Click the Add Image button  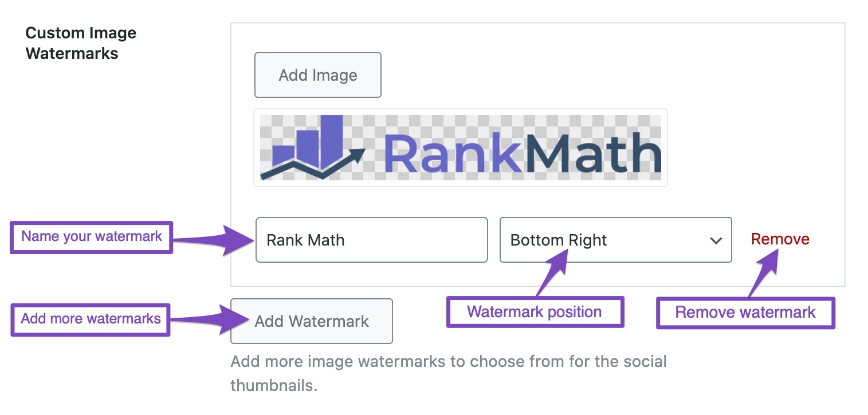317,74
